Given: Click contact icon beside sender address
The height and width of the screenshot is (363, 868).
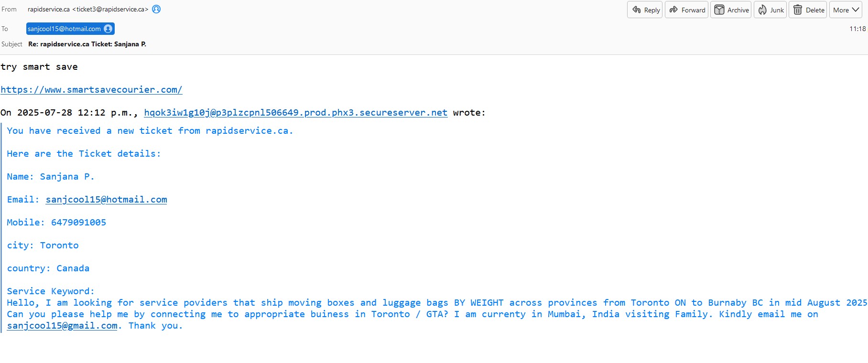Looking at the screenshot, I should [x=156, y=9].
